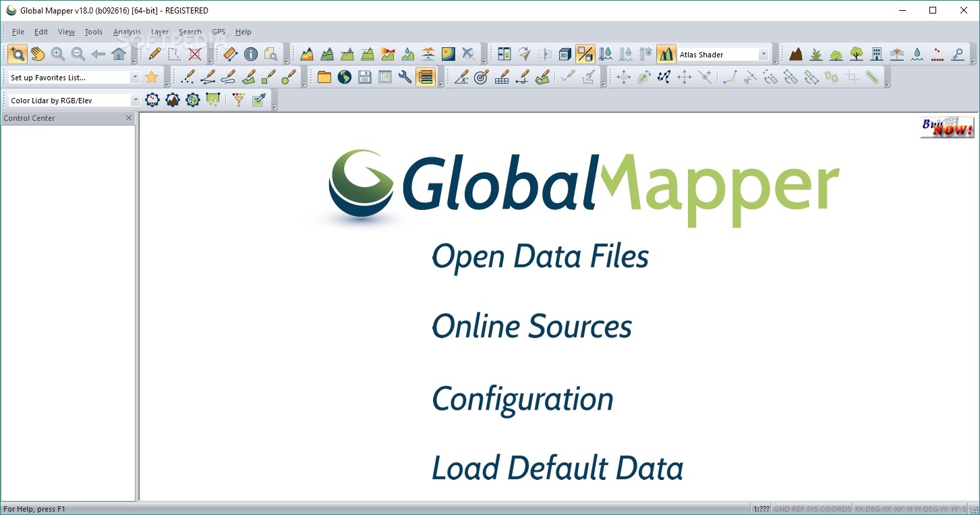Click the Load Default Data link
The image size is (980, 515).
pyautogui.click(x=558, y=468)
